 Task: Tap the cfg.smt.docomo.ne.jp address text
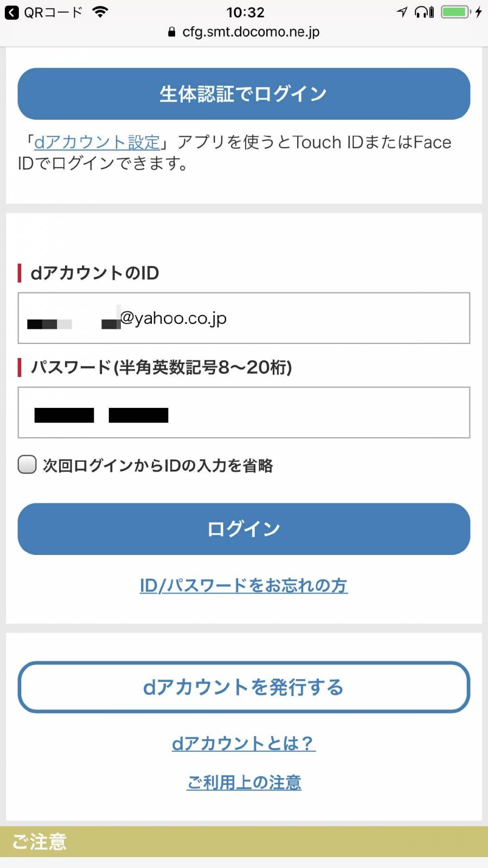251,32
